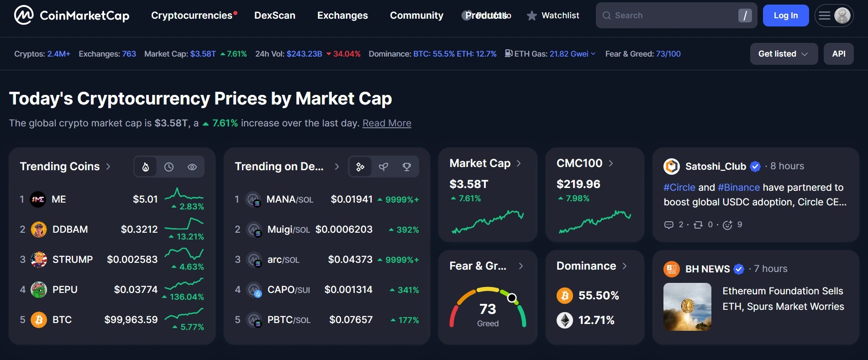This screenshot has height=360, width=868.
Task: Select the clock icon in Trending Coins
Action: [x=168, y=167]
